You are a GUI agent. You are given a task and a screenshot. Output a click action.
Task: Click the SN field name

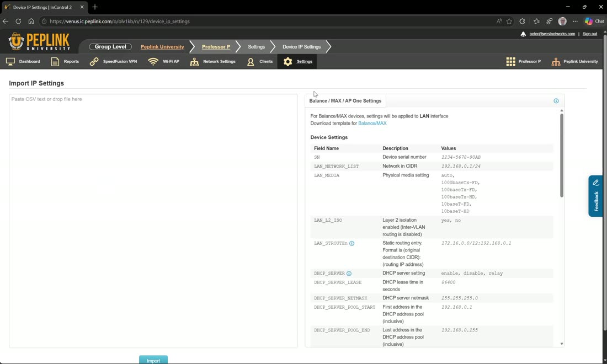point(317,157)
